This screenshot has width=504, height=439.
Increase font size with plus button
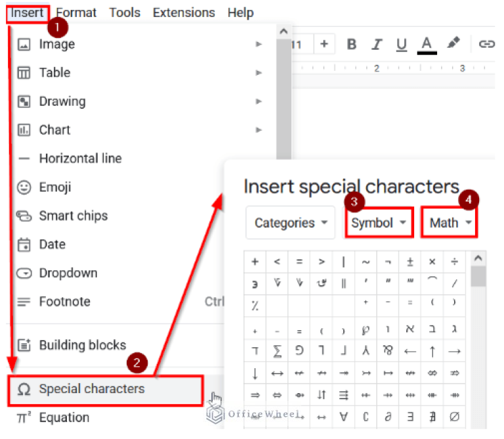coord(324,44)
